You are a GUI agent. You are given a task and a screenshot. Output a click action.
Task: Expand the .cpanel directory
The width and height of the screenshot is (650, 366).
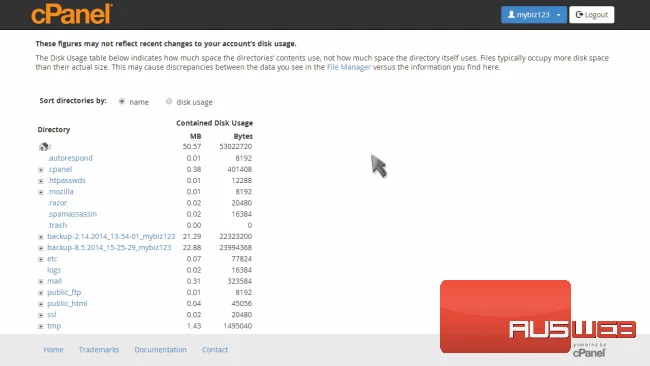(x=41, y=170)
